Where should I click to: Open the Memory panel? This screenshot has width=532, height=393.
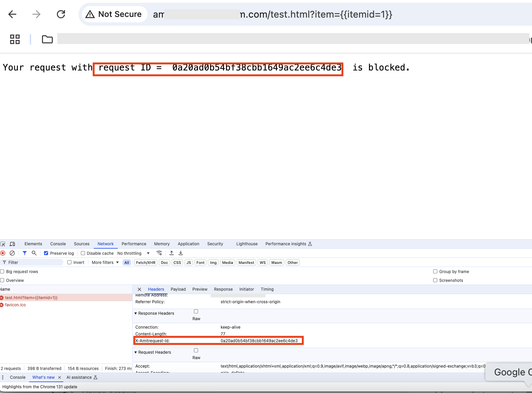tap(162, 244)
